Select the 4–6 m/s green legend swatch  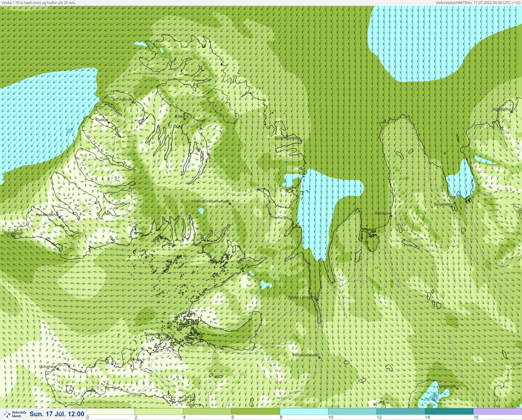pyautogui.click(x=207, y=411)
